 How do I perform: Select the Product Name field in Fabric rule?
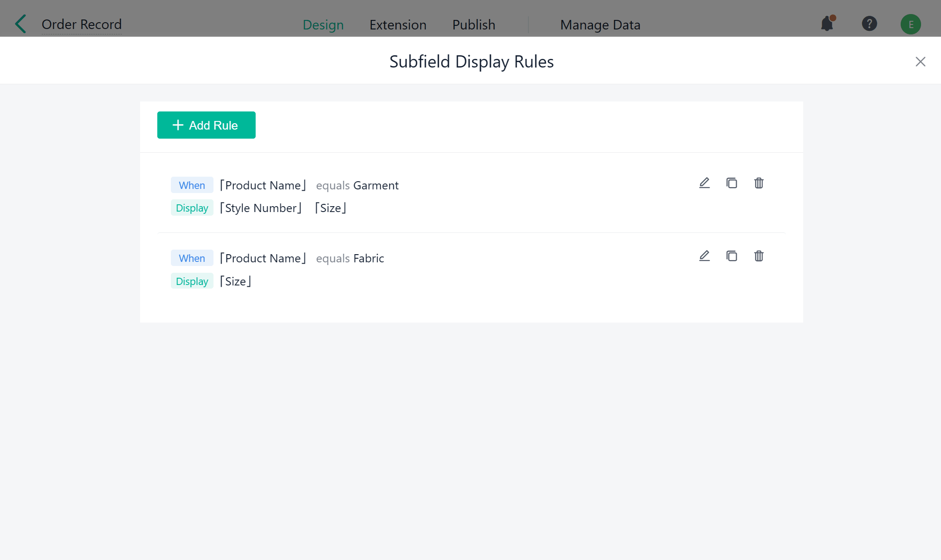(263, 258)
